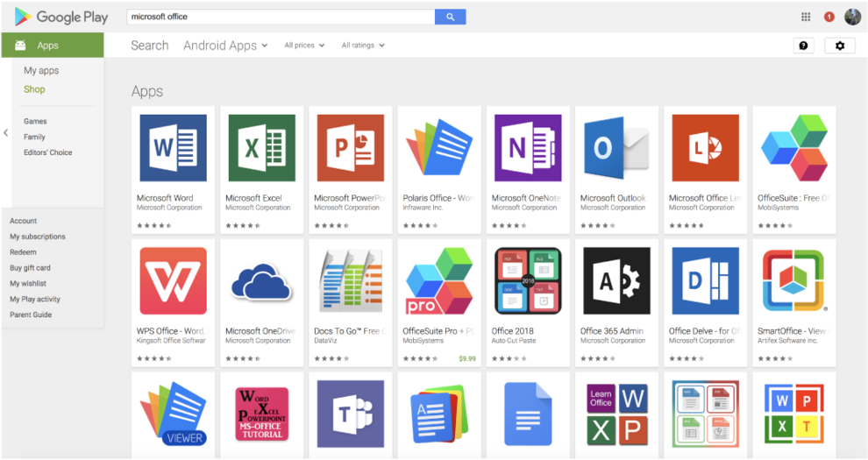The height and width of the screenshot is (460, 868).
Task: Select Shop in the sidebar
Action: pos(34,89)
